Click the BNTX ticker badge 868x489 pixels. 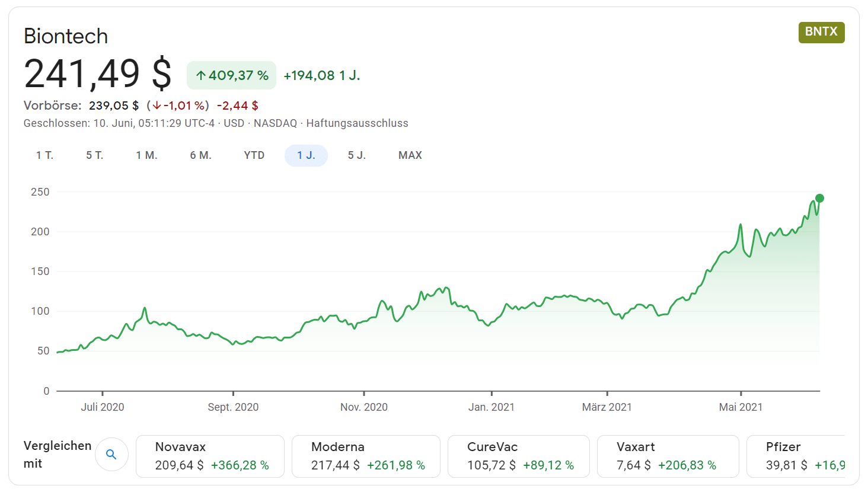(x=821, y=32)
